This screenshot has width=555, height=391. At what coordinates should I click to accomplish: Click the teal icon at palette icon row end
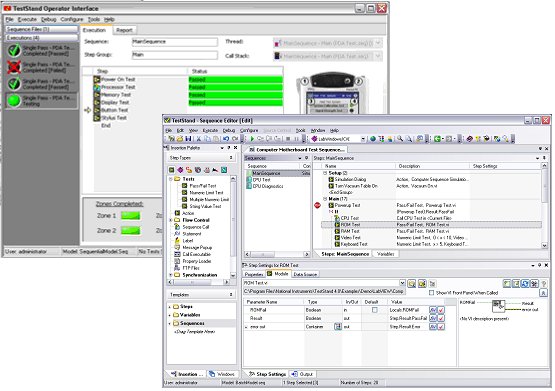224,170
